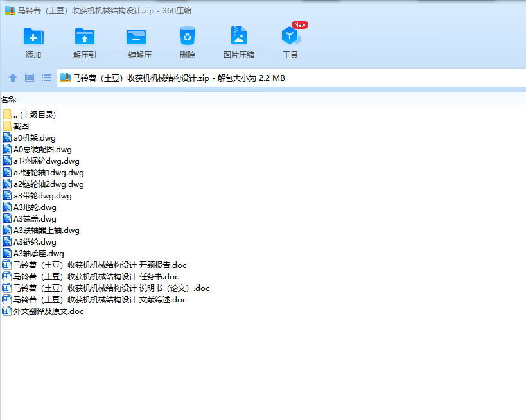The image size is (526, 420).
Task: Click the zip archive icon in address bar
Action: [x=66, y=78]
